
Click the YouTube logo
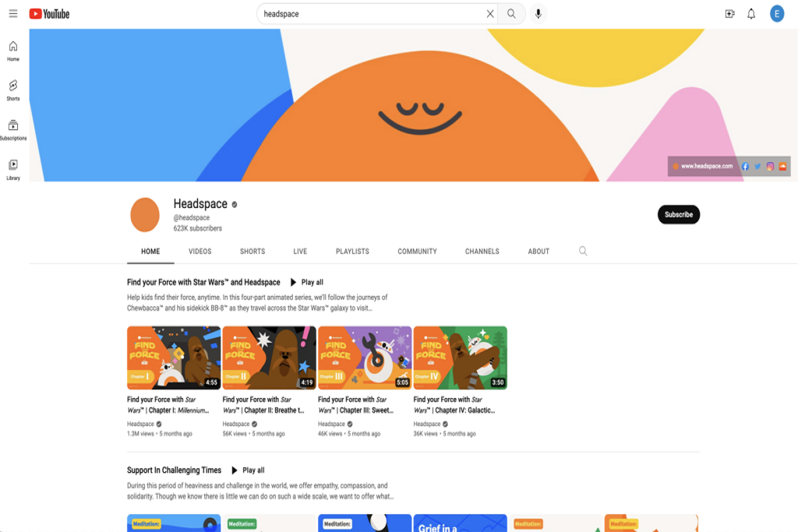pos(49,13)
